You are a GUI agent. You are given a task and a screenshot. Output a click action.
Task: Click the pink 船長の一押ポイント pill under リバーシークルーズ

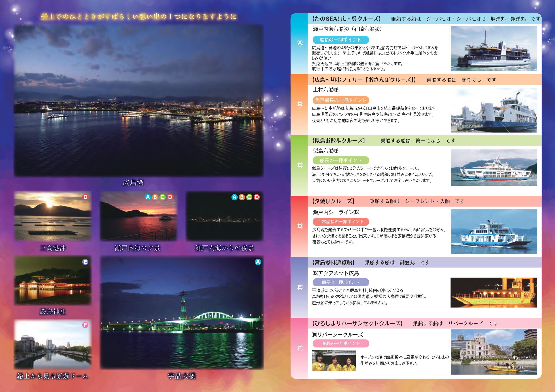click(x=341, y=344)
